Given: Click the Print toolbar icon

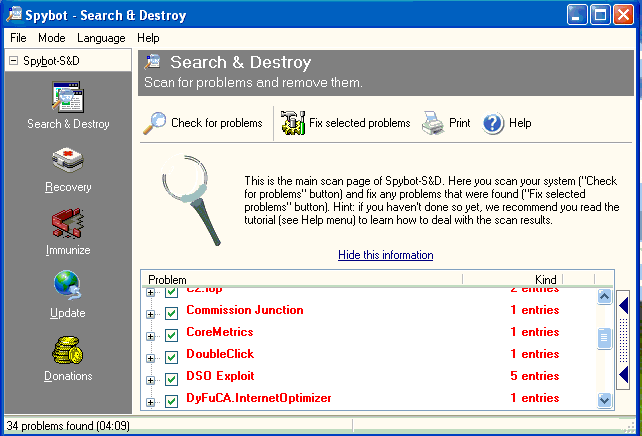Looking at the screenshot, I should click(x=432, y=124).
